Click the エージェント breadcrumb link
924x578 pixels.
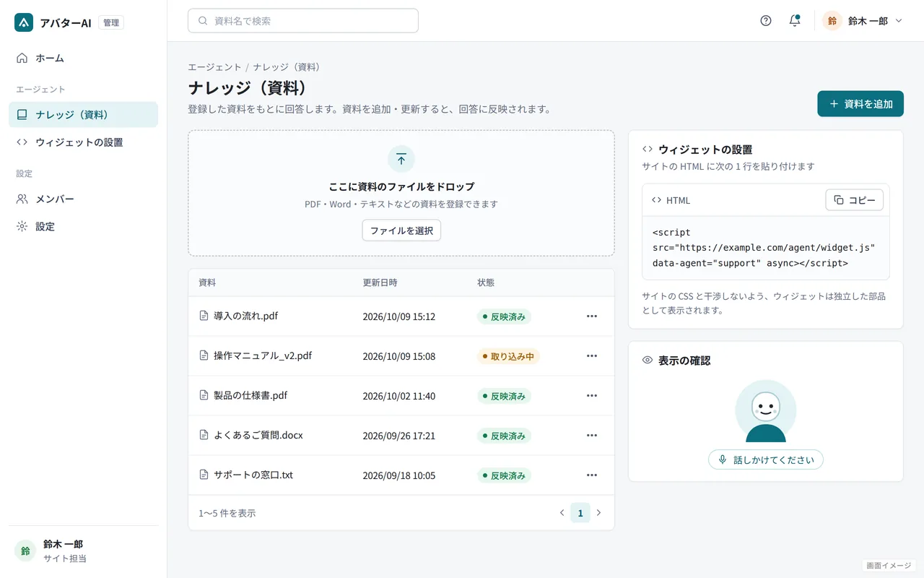(x=214, y=67)
